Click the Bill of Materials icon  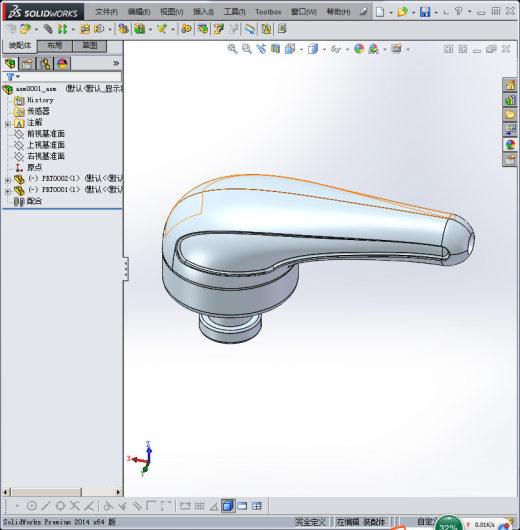click(x=203, y=29)
